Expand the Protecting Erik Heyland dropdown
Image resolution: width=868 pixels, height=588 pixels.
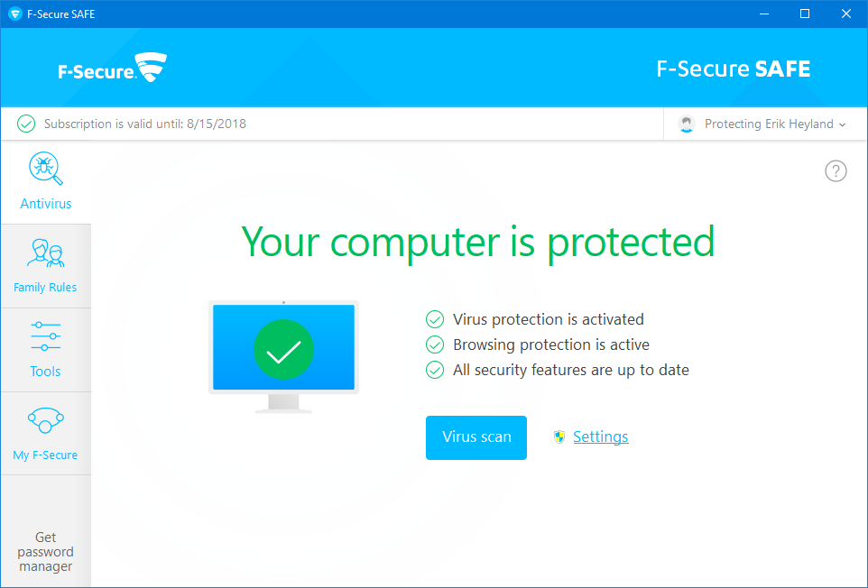coord(843,124)
